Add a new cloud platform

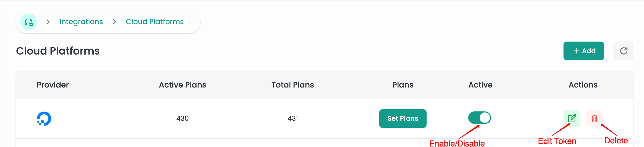(x=584, y=51)
